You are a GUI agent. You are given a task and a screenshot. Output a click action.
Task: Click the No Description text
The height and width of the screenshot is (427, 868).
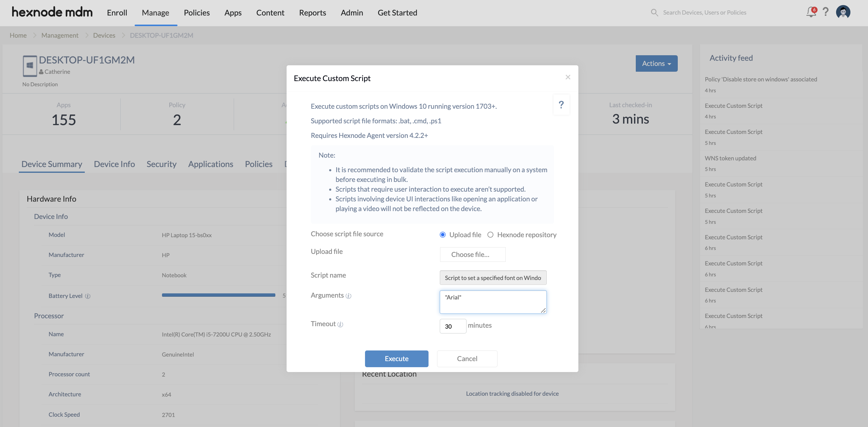tap(40, 84)
